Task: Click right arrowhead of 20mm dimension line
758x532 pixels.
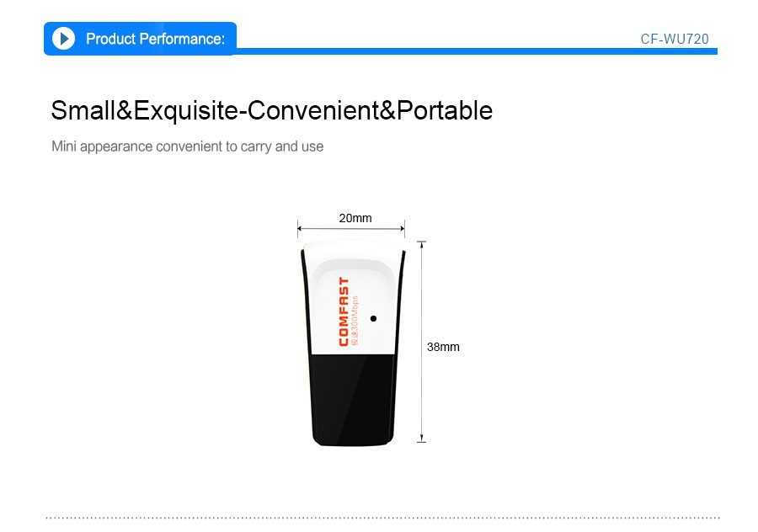Action: coord(402,226)
